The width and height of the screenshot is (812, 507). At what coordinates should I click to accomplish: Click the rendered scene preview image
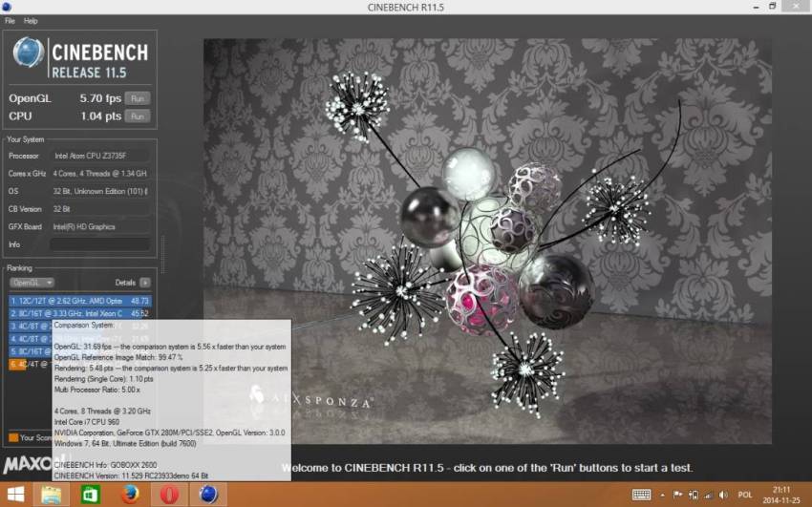coord(487,241)
